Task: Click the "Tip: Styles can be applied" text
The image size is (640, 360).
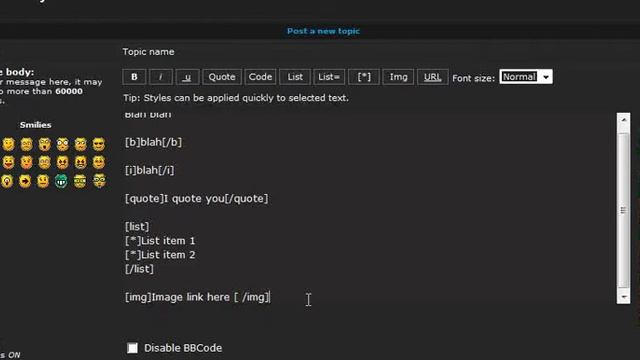Action: (236, 98)
